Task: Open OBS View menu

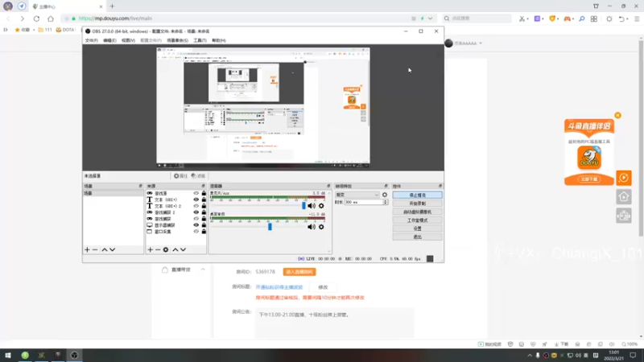Action: click(128, 40)
